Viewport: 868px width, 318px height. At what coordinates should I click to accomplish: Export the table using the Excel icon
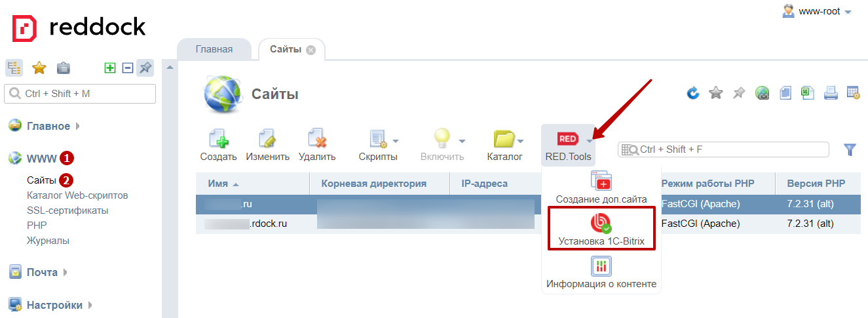point(808,93)
